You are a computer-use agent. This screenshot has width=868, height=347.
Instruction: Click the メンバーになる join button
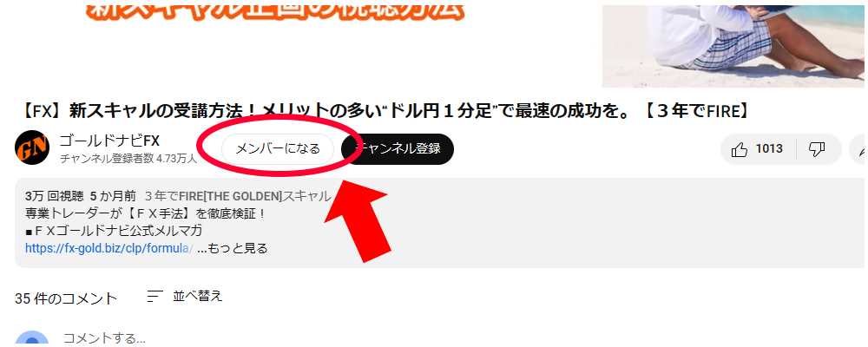(278, 149)
